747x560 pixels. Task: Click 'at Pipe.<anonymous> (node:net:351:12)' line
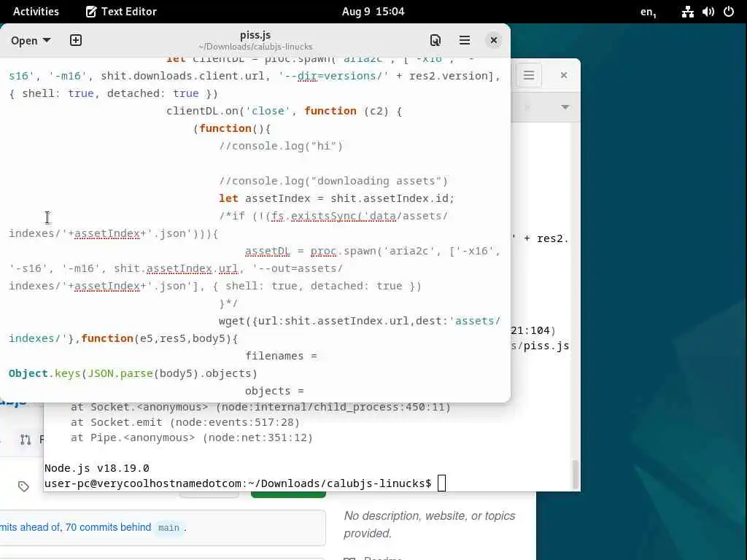point(192,437)
